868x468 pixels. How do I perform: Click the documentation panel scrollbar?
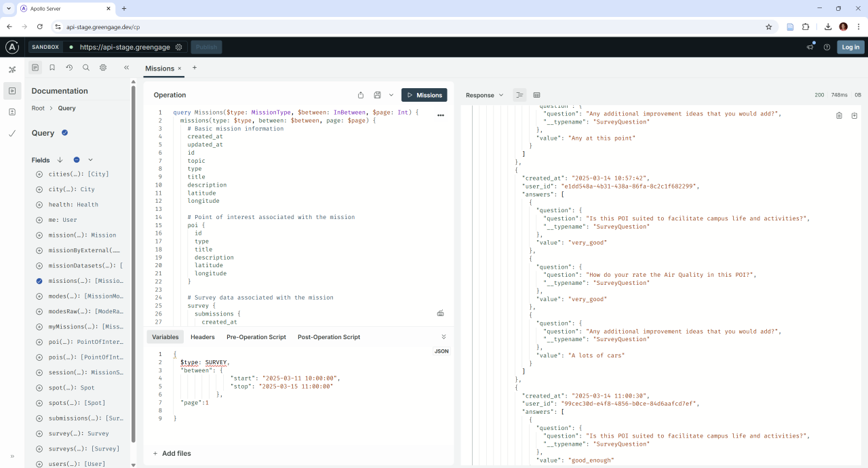click(x=134, y=264)
